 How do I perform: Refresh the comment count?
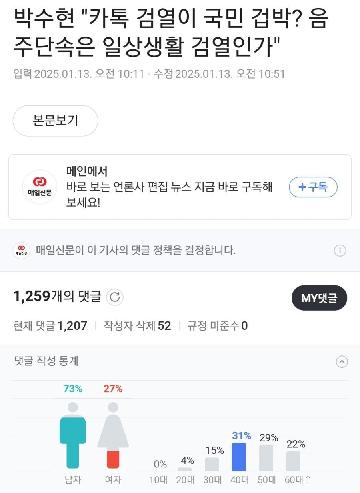click(x=115, y=297)
